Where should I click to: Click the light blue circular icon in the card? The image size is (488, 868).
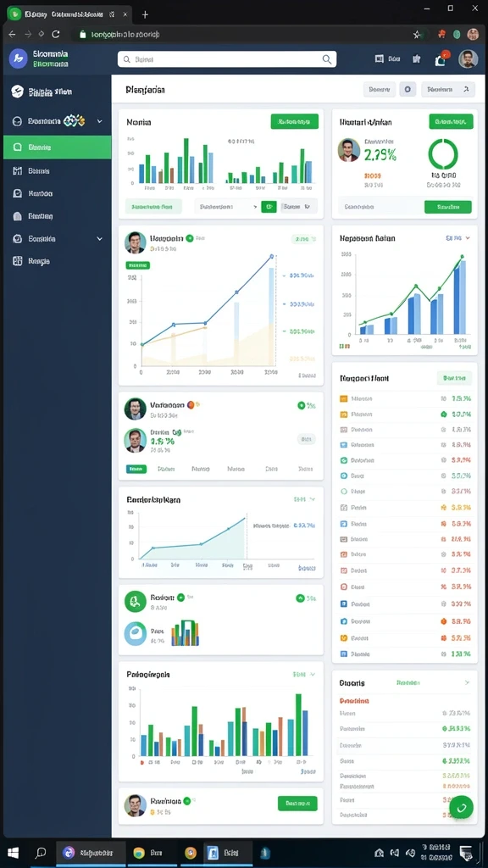135,633
